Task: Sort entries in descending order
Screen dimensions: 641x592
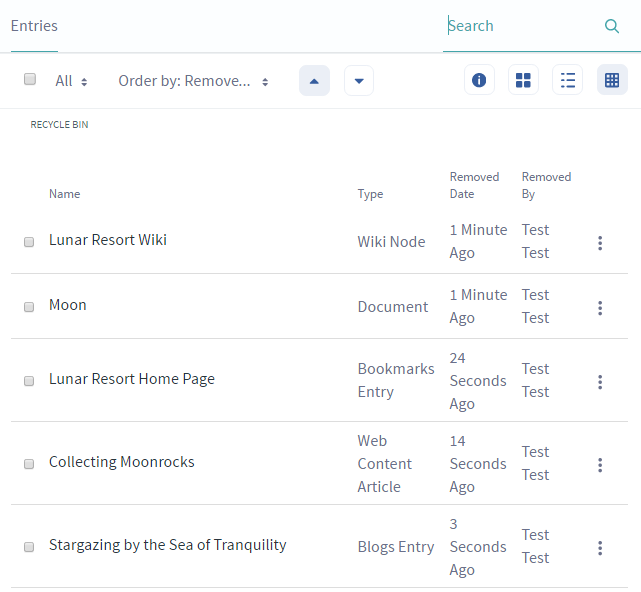Action: pyautogui.click(x=359, y=81)
